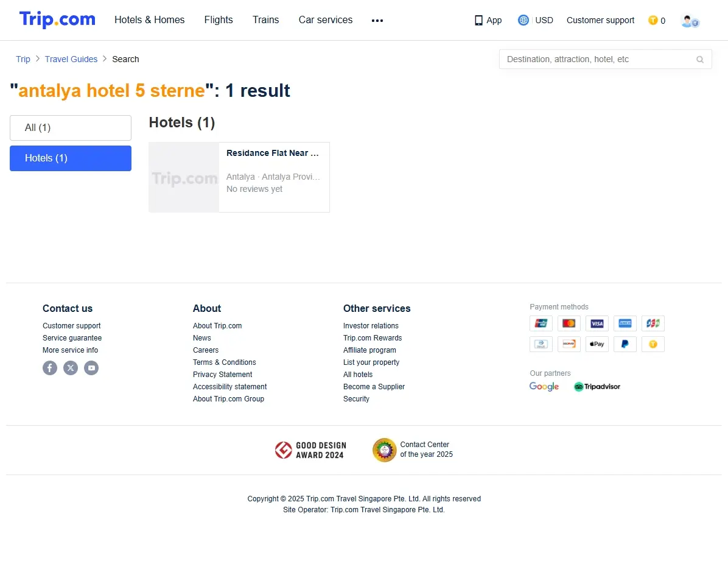Click the Discover payment icon

coord(569,344)
